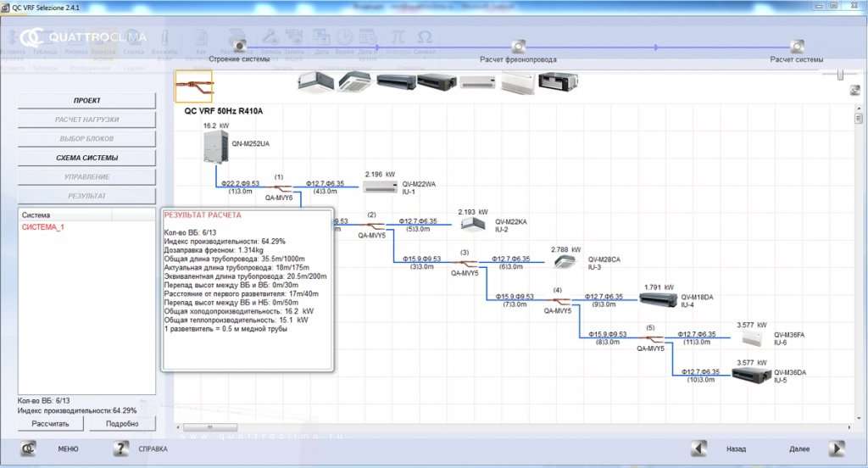
Task: Select duct unit QV-M36DA IU-5 icon
Action: [x=752, y=375]
